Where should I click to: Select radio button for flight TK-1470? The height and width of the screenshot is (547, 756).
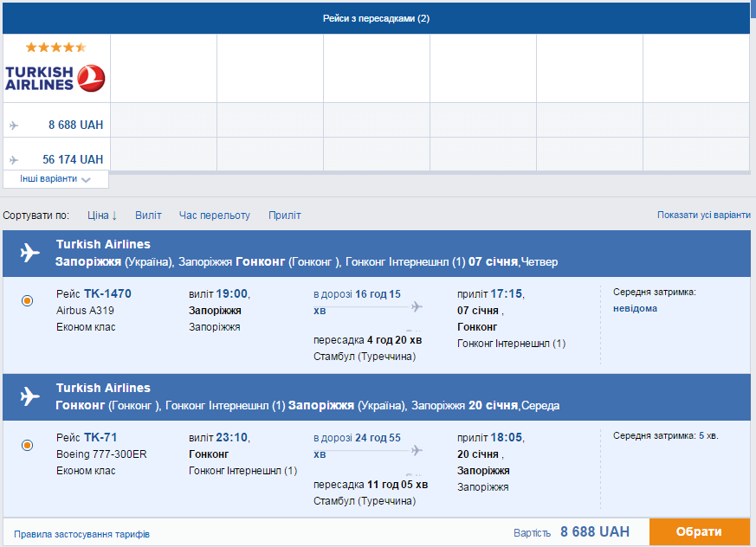click(x=28, y=300)
